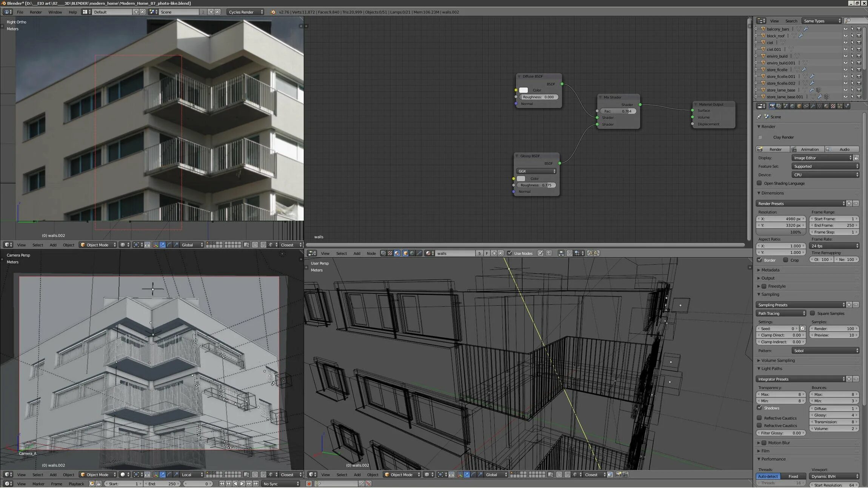
Task: Click the Auto-detect threads button
Action: click(768, 476)
